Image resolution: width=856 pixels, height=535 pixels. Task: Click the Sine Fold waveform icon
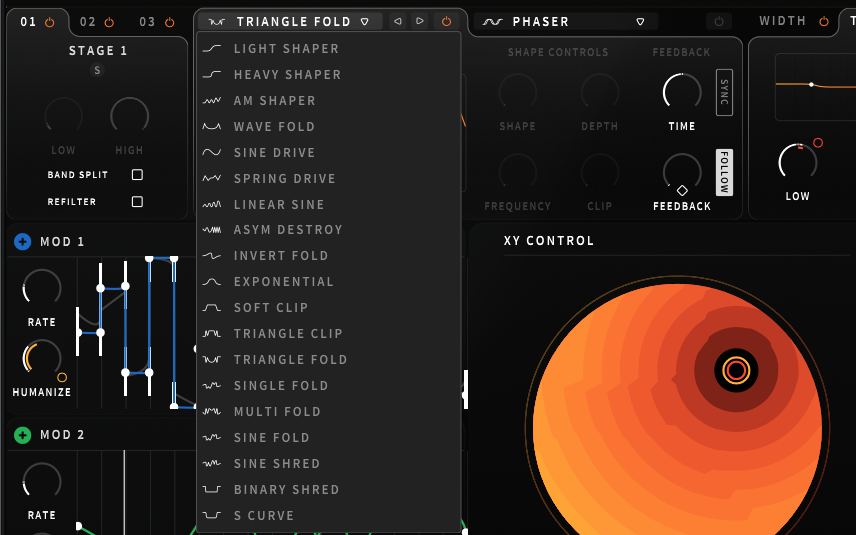(x=212, y=437)
